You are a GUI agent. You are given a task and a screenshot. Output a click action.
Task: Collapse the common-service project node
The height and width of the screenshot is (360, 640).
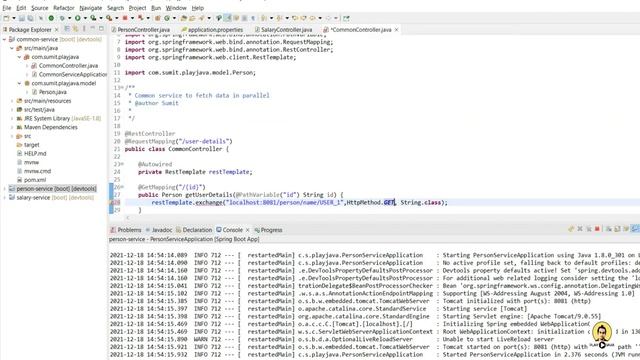(4, 39)
